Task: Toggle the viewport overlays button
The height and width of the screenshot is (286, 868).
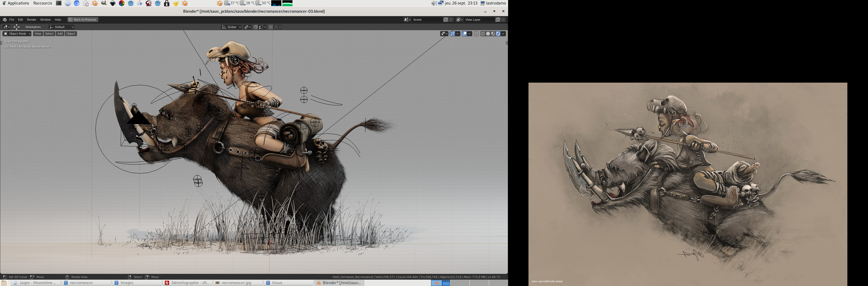Action: 464,34
